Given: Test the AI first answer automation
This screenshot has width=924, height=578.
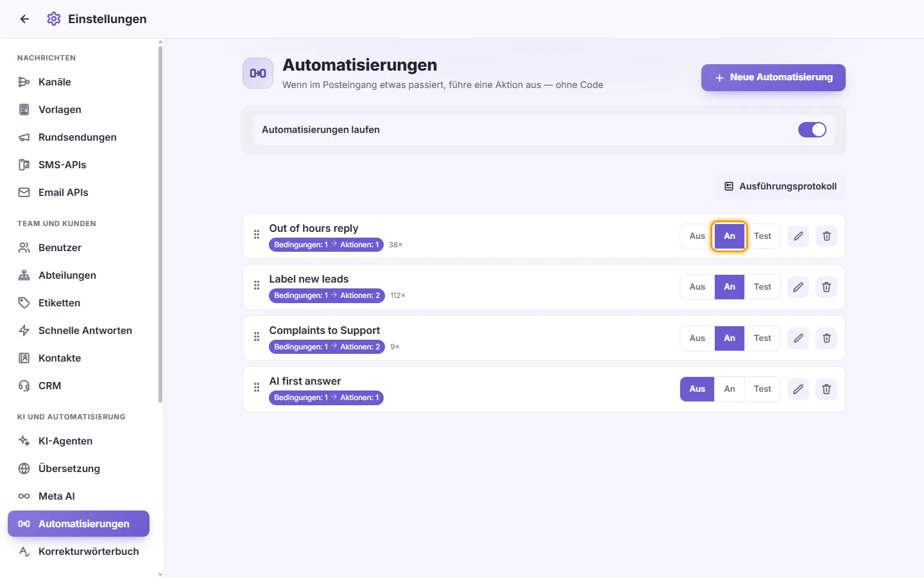Looking at the screenshot, I should (x=762, y=389).
